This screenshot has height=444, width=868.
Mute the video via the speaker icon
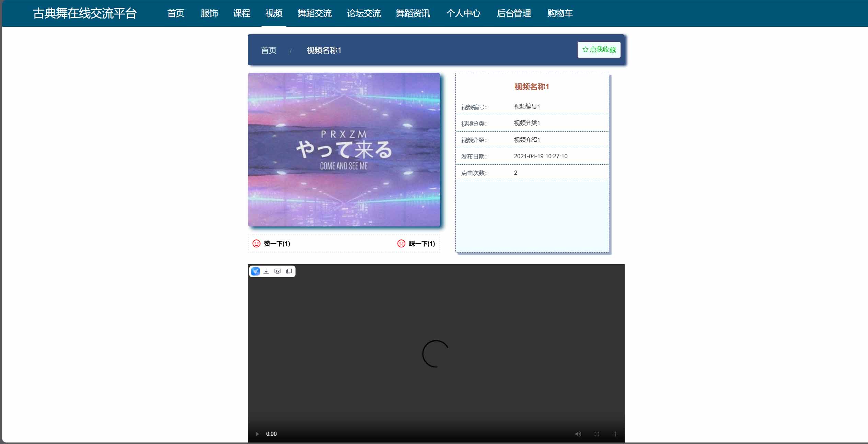pyautogui.click(x=578, y=434)
